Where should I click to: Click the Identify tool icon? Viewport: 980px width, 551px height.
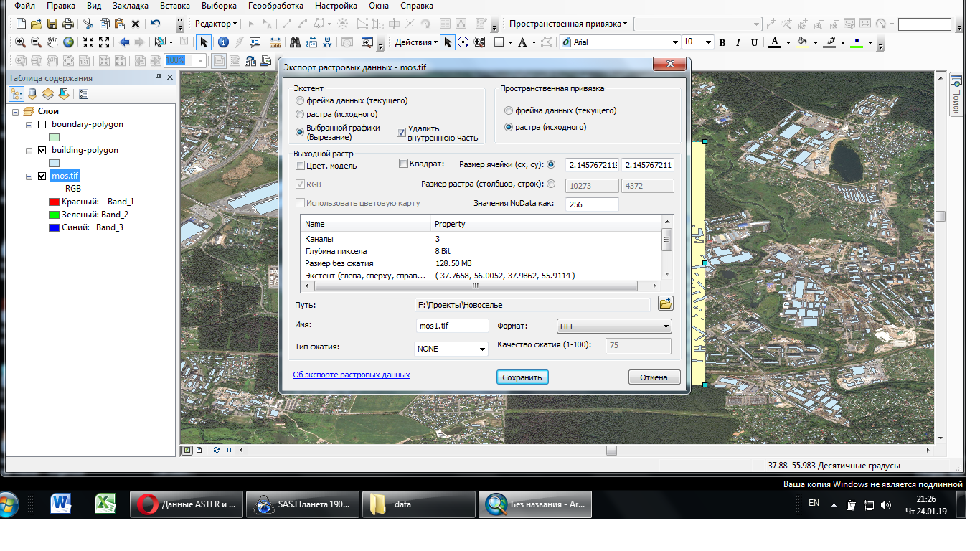pyautogui.click(x=223, y=42)
